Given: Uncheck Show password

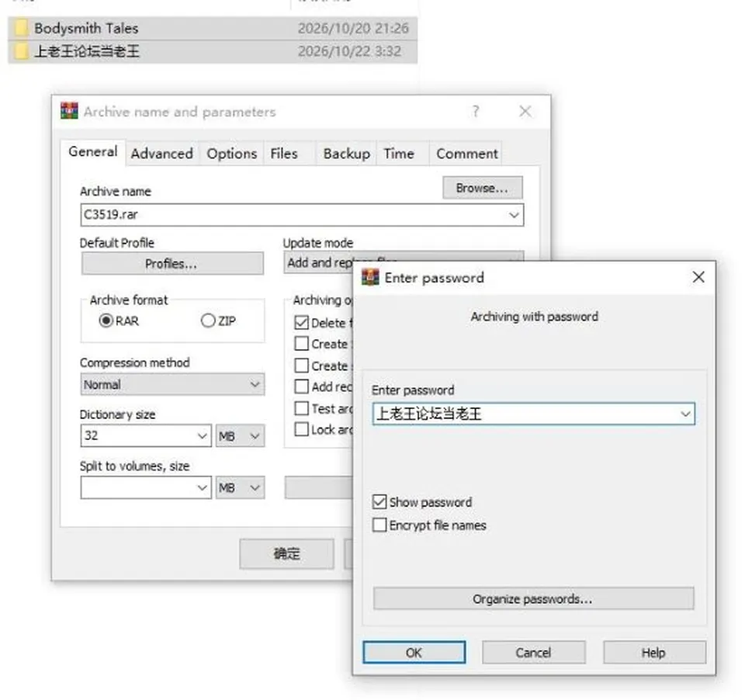Looking at the screenshot, I should 379,502.
